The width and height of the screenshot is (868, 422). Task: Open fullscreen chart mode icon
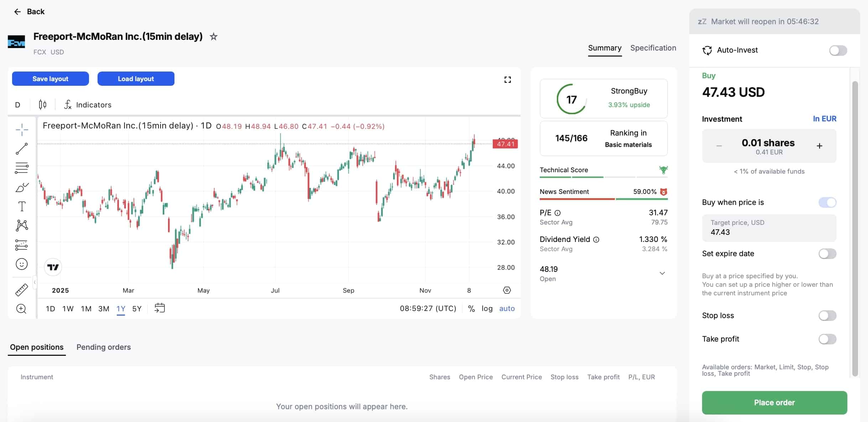[x=507, y=80]
